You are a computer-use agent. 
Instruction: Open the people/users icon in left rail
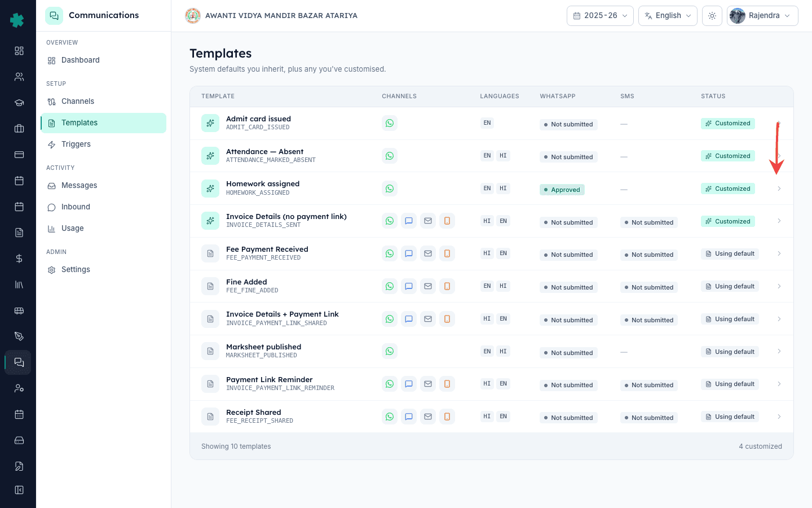pos(19,77)
